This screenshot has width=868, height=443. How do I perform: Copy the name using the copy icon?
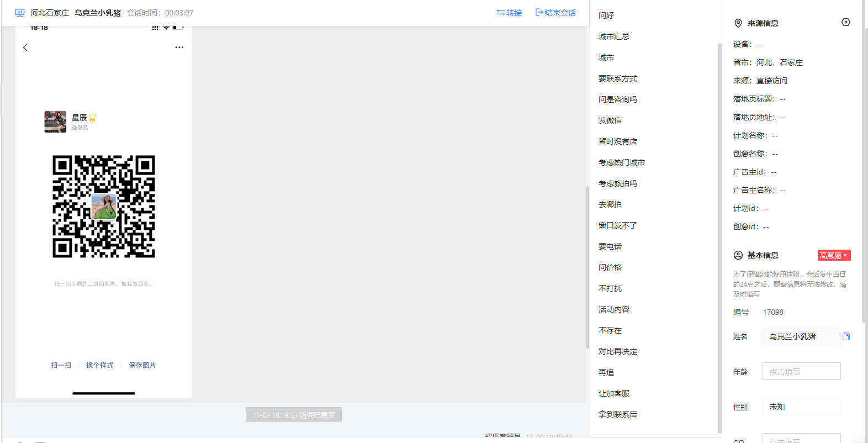tap(846, 336)
